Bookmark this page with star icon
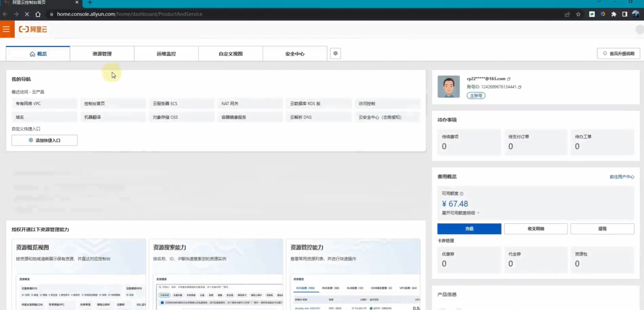Viewport: 644px width, 310px height. coord(578,14)
